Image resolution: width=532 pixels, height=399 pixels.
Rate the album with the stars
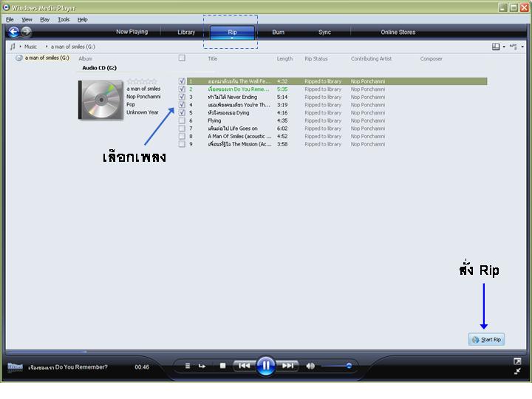[x=142, y=81]
